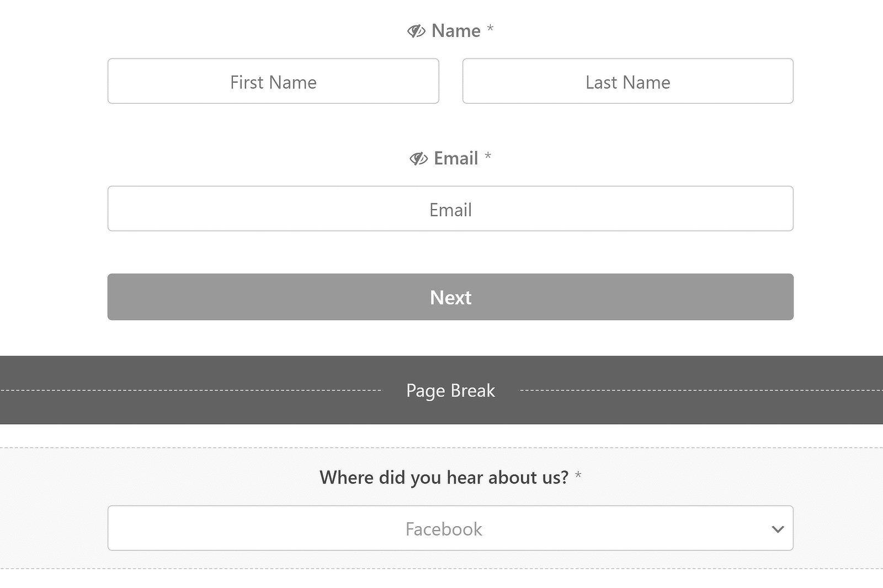Click the Page Break label text

[450, 390]
